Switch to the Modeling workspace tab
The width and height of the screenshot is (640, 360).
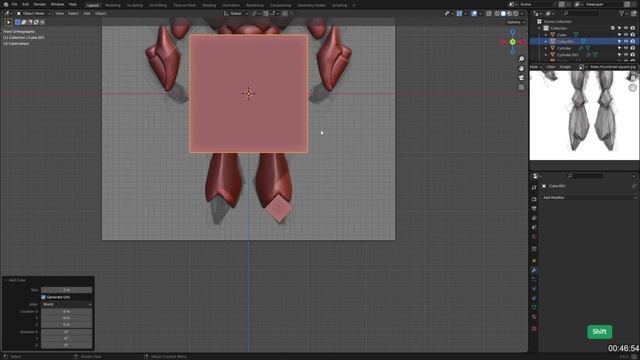pos(113,5)
